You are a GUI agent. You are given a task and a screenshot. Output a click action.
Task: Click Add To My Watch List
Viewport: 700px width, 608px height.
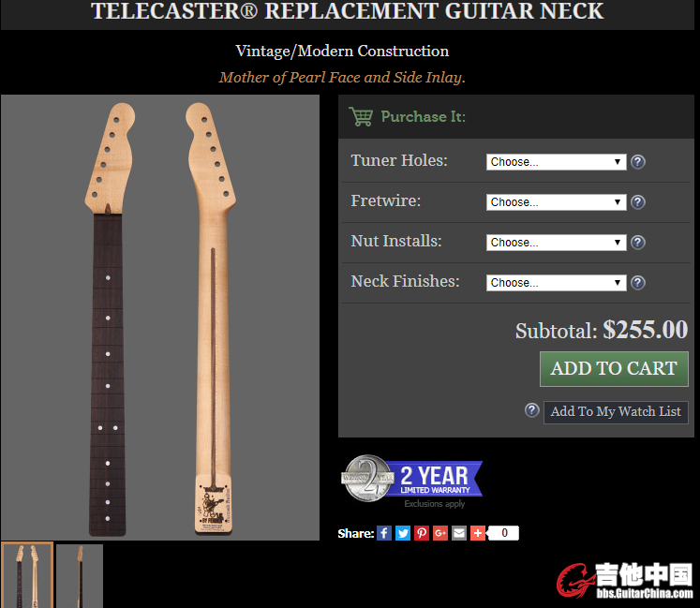pos(616,412)
